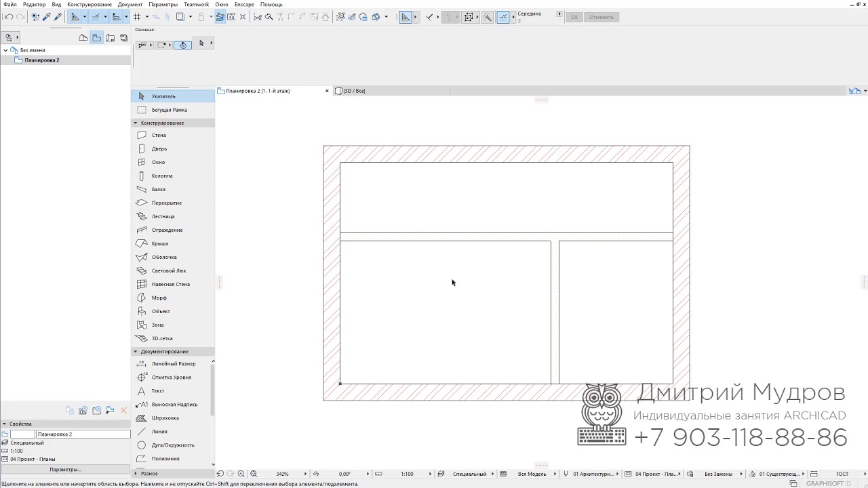
Task: Select the Poliliniya polyline tool
Action: (172, 459)
